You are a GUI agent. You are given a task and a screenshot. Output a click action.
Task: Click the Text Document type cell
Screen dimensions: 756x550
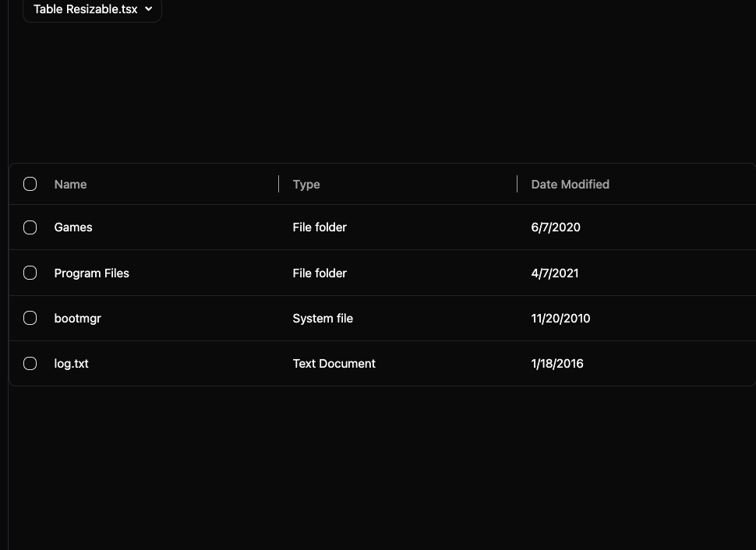(334, 364)
